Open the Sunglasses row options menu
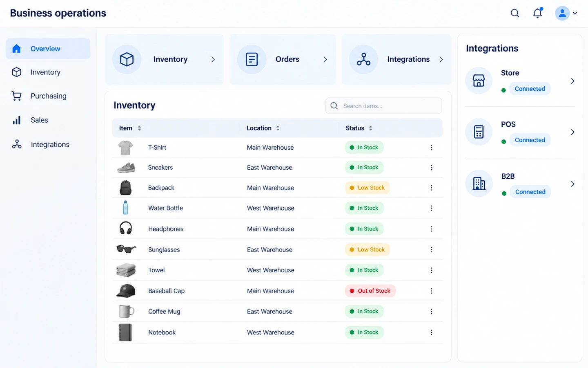Viewport: 588px width, 368px height. pyautogui.click(x=431, y=249)
